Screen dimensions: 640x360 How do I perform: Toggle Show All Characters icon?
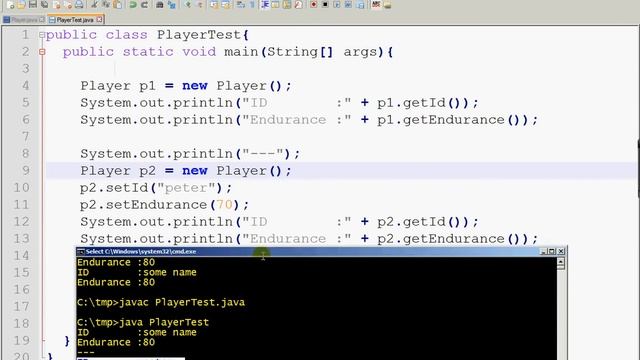[x=252, y=4]
